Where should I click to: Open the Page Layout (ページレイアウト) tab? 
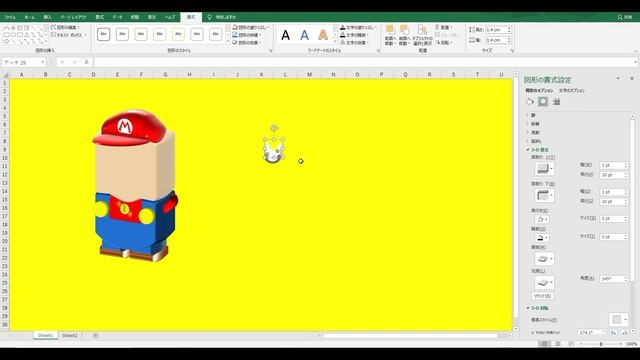(x=73, y=17)
